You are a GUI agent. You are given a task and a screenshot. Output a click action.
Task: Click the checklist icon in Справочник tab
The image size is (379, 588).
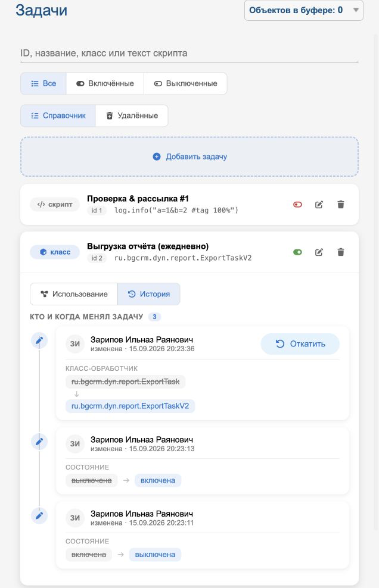pos(35,115)
